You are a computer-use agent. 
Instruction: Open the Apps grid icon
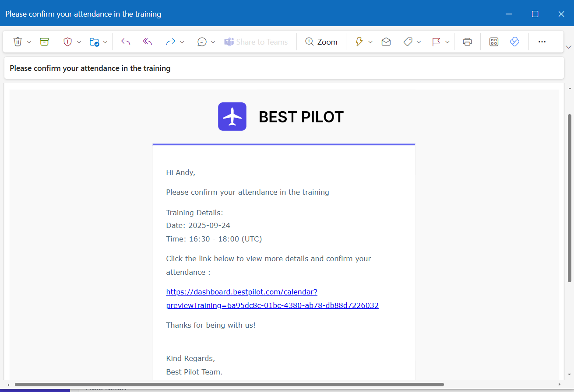pos(494,42)
